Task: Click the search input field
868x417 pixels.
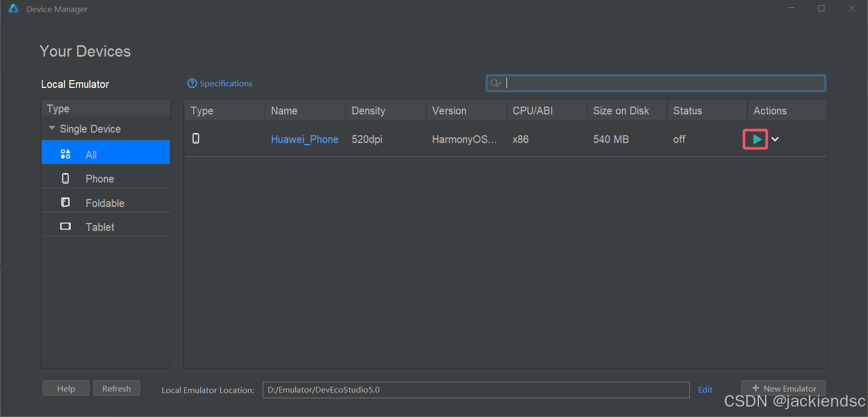Action: (656, 83)
